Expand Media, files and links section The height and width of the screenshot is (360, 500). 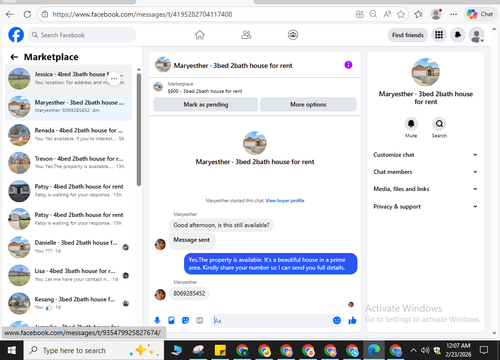(425, 189)
